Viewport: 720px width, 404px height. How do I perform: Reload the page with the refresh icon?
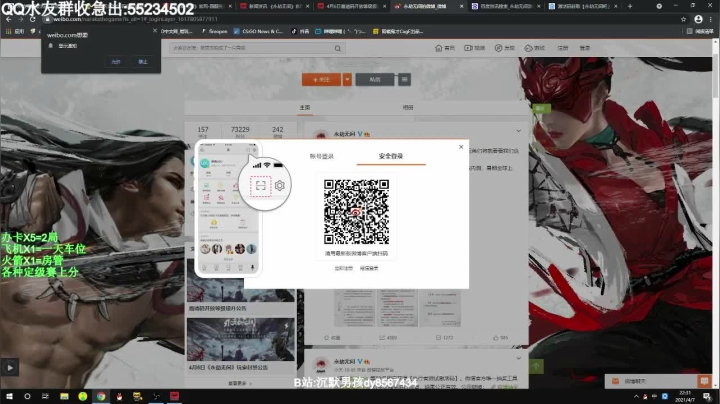click(33, 19)
